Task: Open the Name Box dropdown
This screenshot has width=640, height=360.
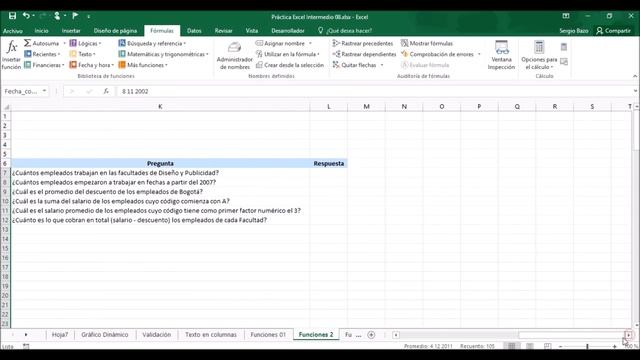Action: (44, 91)
